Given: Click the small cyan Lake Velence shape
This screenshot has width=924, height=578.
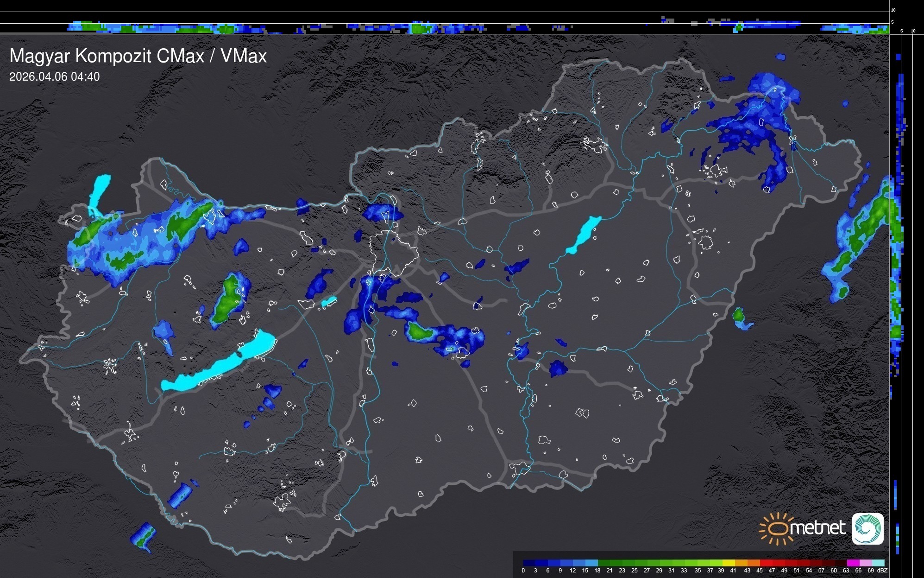Looking at the screenshot, I should coord(329,302).
